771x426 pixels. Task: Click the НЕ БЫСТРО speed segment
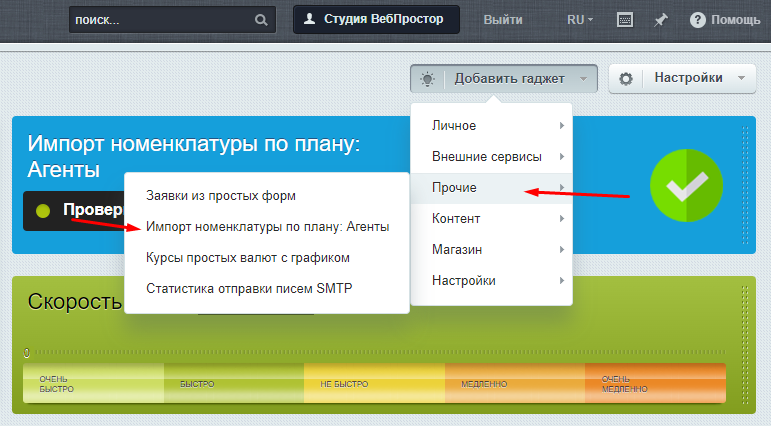[375, 383]
